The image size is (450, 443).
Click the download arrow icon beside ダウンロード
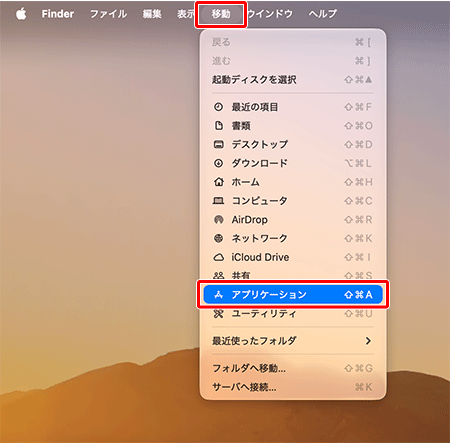point(218,163)
